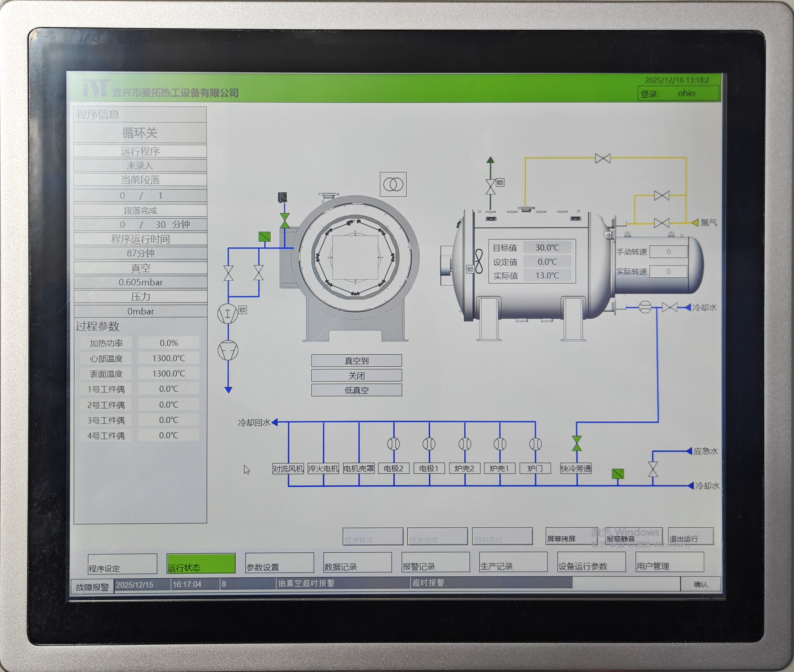This screenshot has height=672, width=794.
Task: Click the 未录入 program name field
Action: point(140,166)
